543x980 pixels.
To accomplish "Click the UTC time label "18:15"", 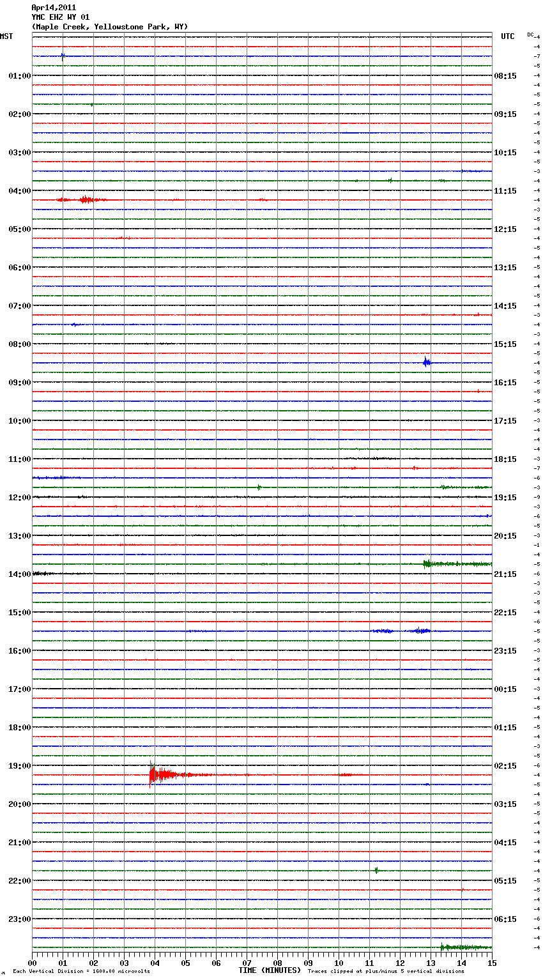I will [x=505, y=459].
